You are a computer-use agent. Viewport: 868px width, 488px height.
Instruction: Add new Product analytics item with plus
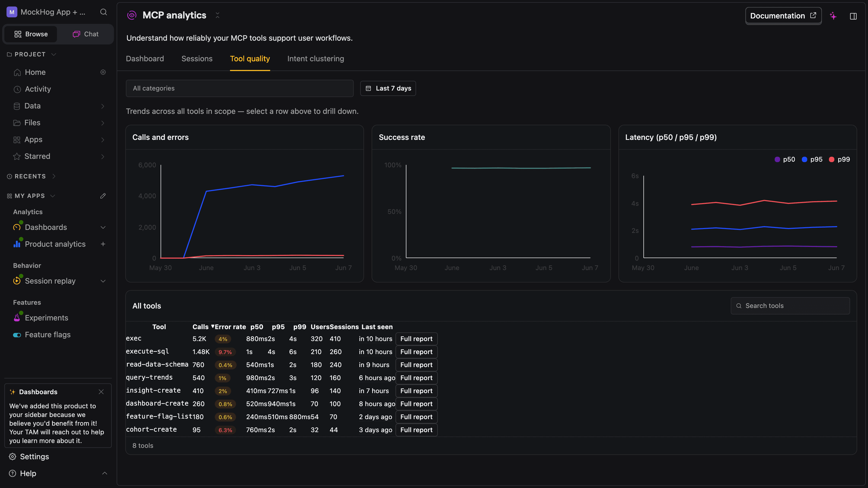(x=103, y=244)
